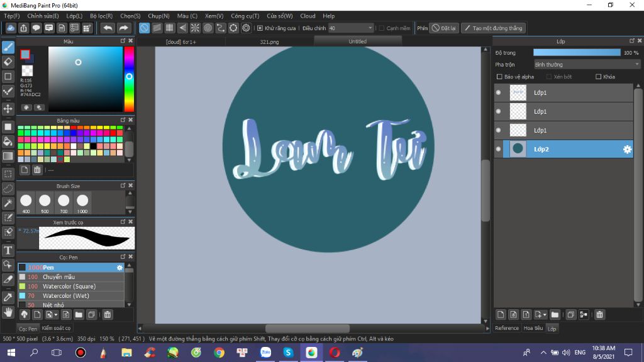Hide the Lớp2 layer visibility

tap(499, 149)
